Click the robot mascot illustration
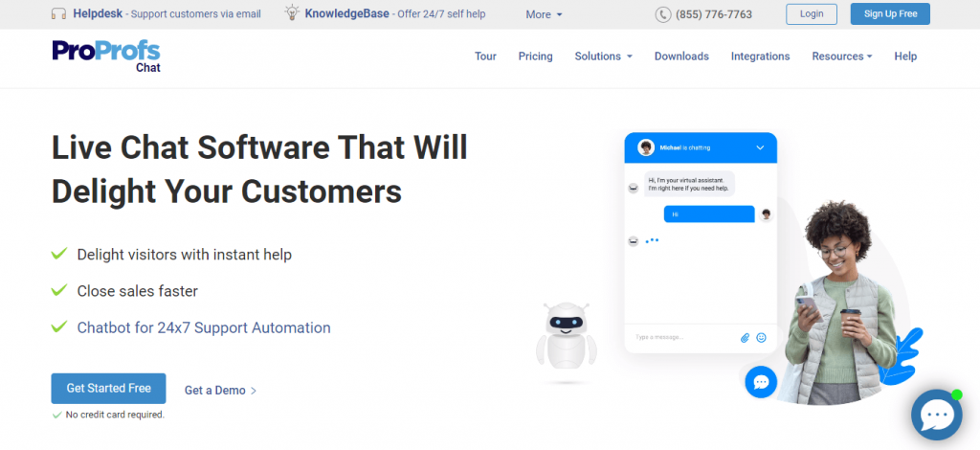This screenshot has width=980, height=450. pos(567,337)
